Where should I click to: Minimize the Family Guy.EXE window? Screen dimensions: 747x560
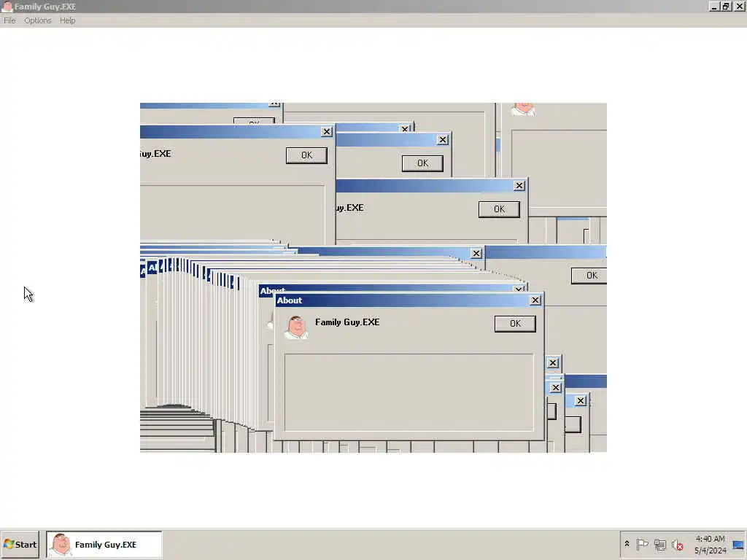(714, 7)
